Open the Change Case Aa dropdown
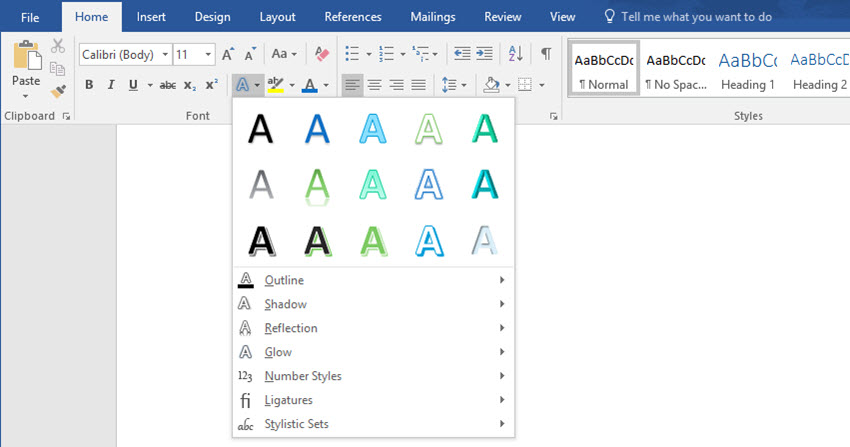Screen dimensions: 850x447 click(284, 54)
